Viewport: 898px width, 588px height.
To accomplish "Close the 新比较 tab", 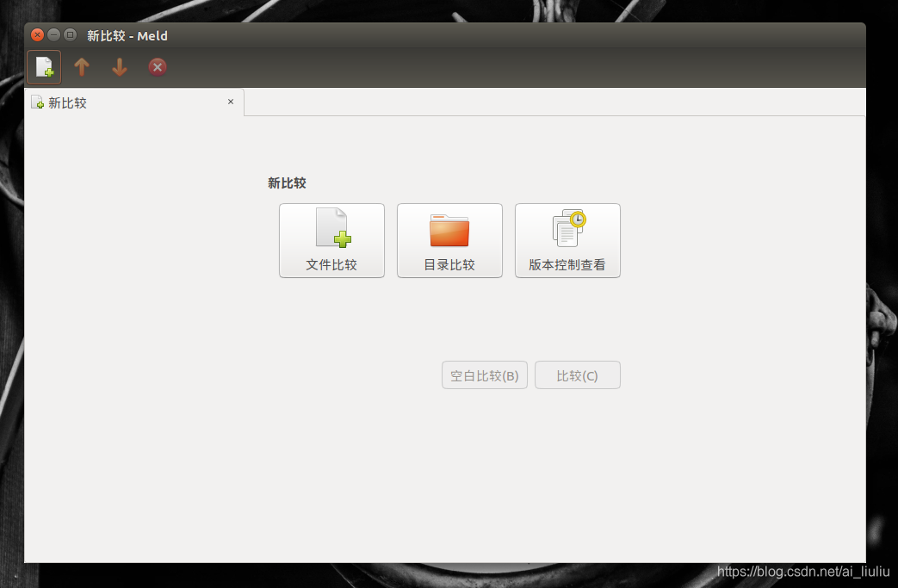I will (x=231, y=102).
